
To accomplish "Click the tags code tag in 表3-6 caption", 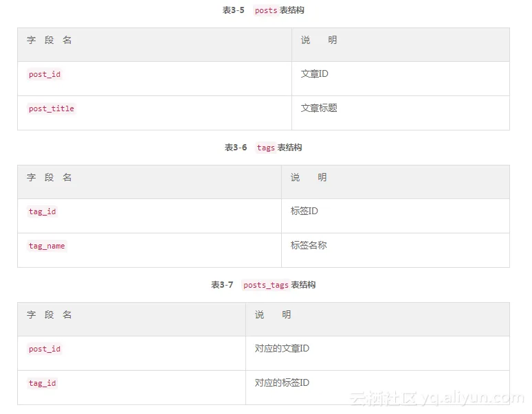I will 265,148.
